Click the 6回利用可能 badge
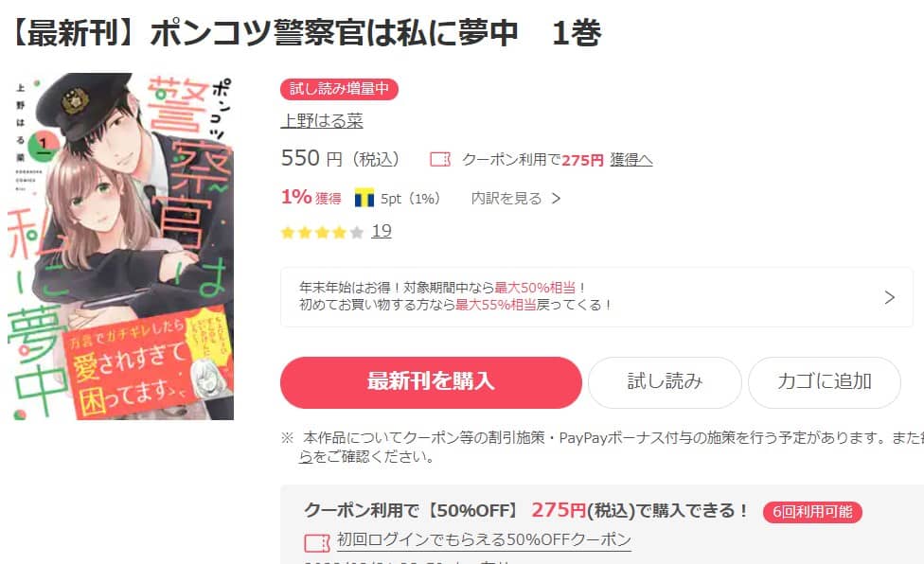Screen dimensions: 924x564 click(x=812, y=512)
